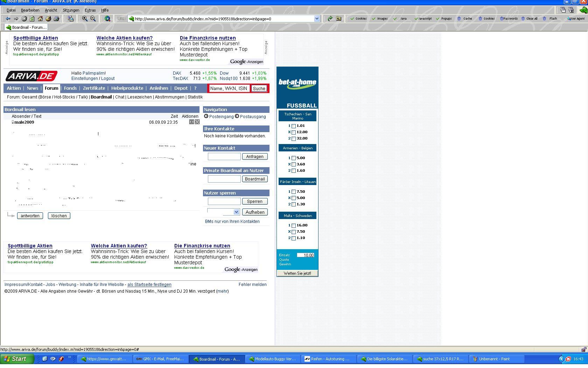The width and height of the screenshot is (588, 368).
Task: Zoom in with the plus magnifier icon
Action: coord(85,19)
